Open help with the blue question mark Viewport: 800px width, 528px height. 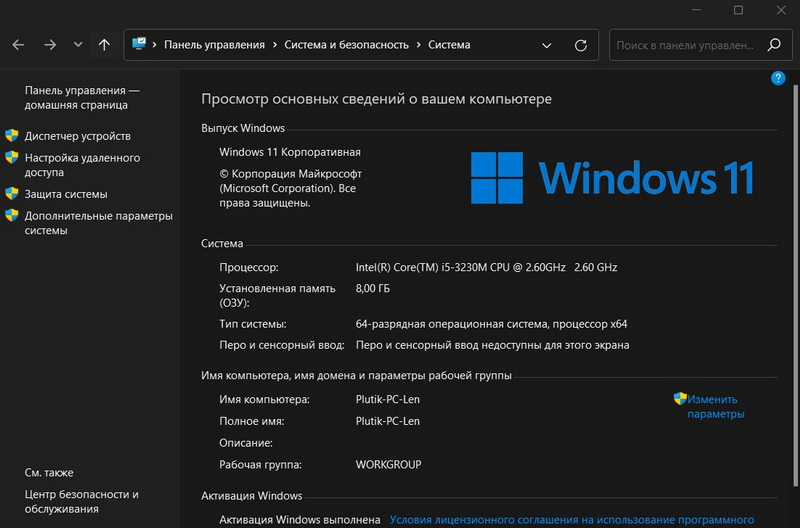[778, 78]
